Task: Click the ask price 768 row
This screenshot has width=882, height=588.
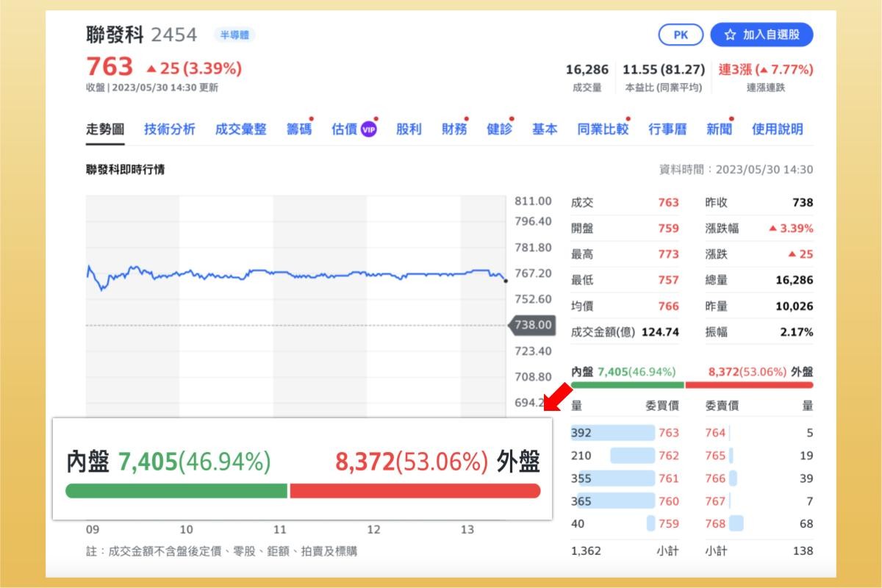Action: coord(759,524)
